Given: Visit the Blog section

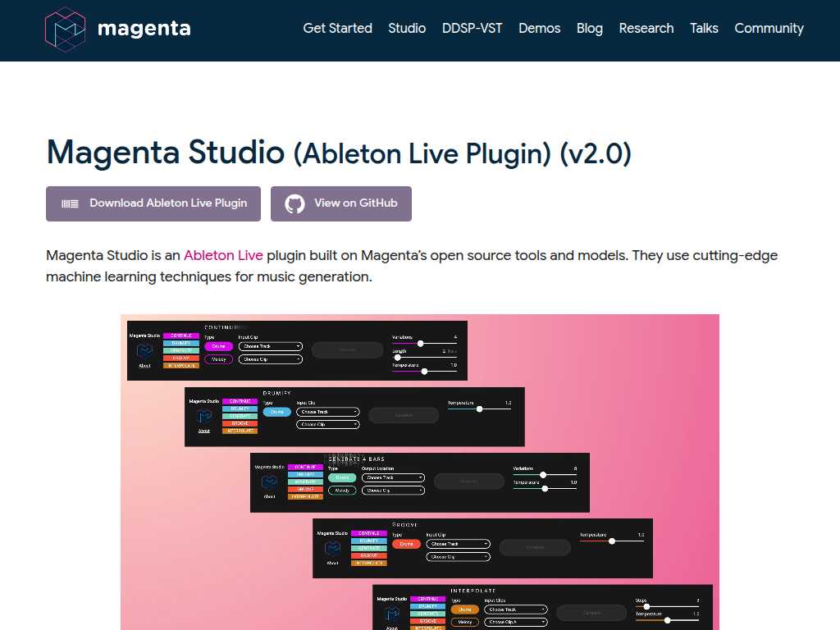Looking at the screenshot, I should tap(590, 29).
